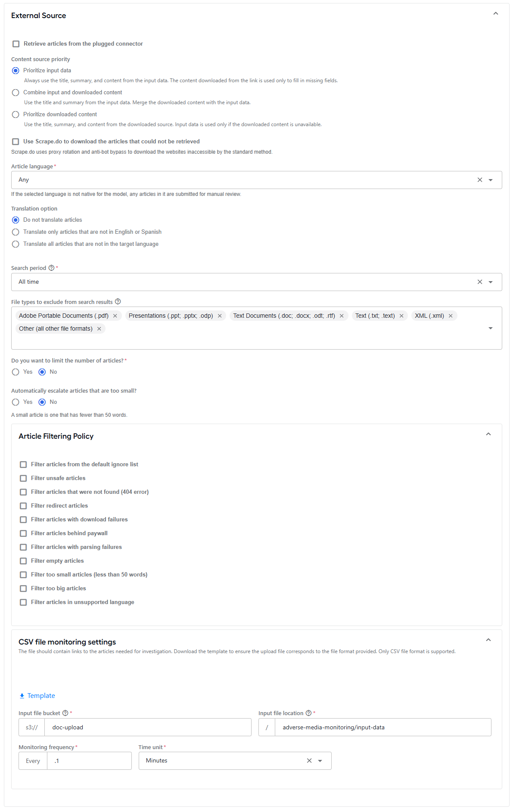Click the Monitoring frequency input field
This screenshot has width=513, height=812.
(x=89, y=761)
